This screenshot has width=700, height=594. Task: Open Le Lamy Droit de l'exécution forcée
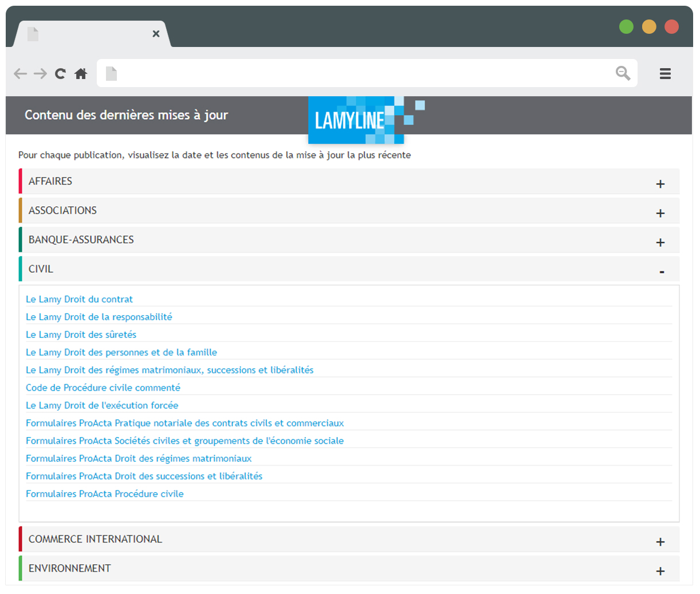(102, 406)
